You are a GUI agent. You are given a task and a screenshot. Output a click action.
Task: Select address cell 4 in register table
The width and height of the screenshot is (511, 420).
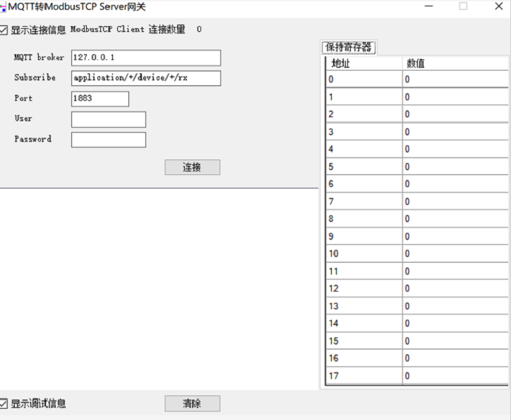tap(364, 149)
